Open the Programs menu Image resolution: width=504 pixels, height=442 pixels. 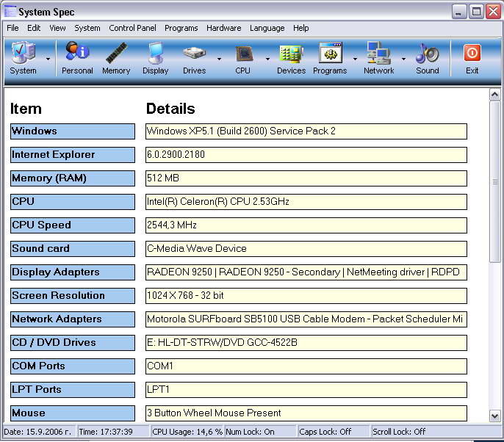tap(181, 28)
